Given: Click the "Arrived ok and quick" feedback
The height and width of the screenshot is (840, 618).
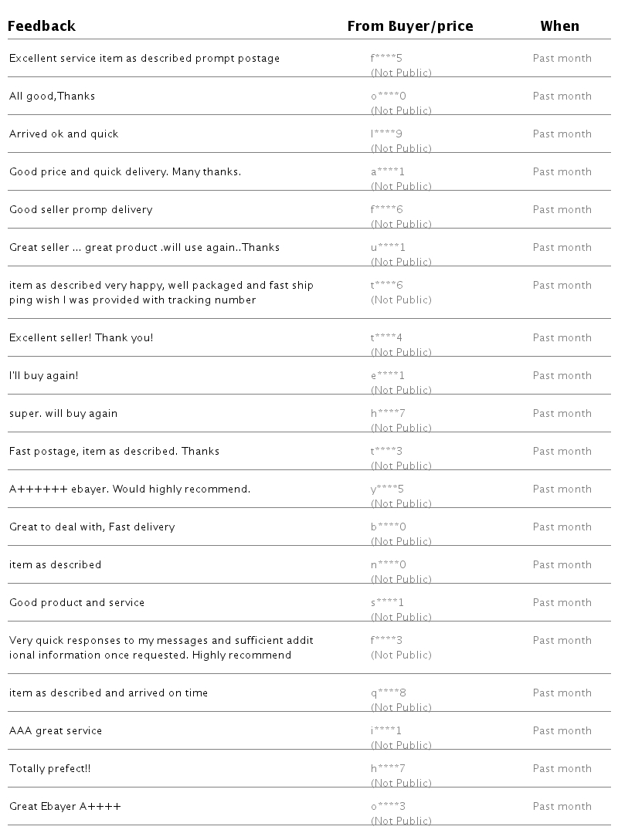Looking at the screenshot, I should 64,134.
